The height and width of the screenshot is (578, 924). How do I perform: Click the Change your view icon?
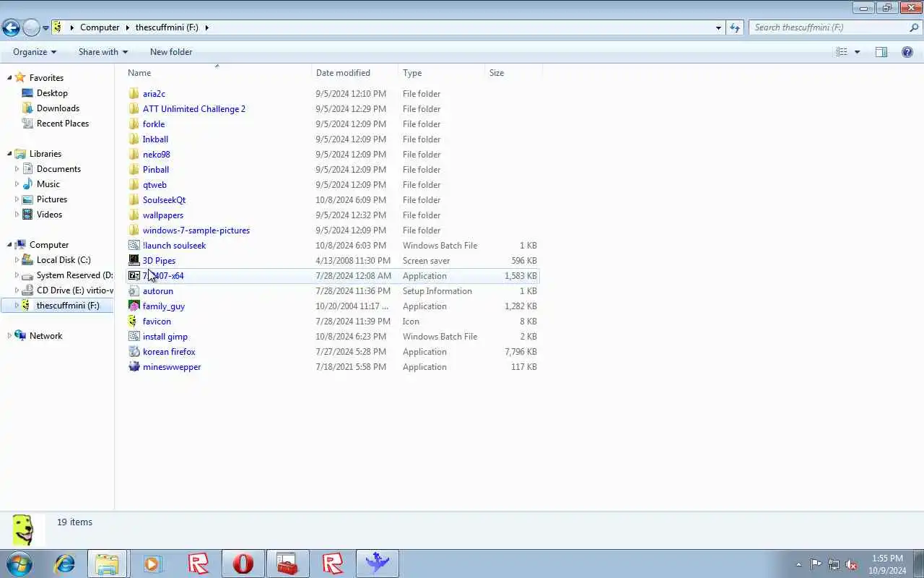click(x=841, y=52)
